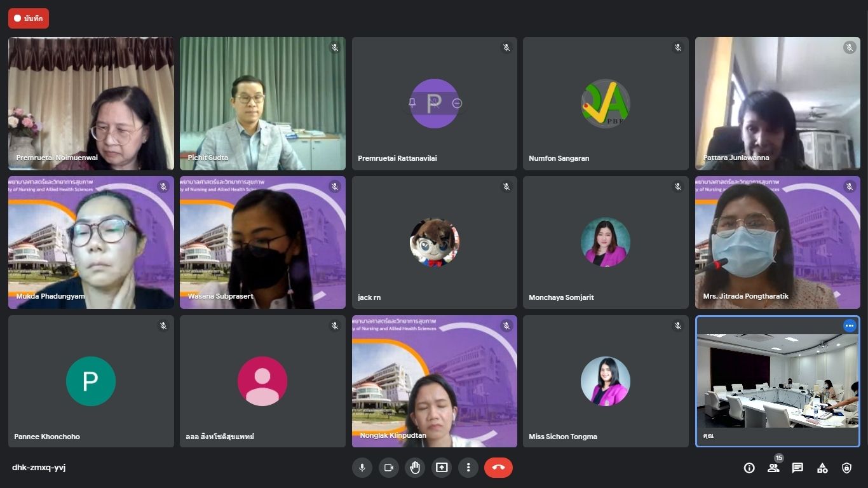Viewport: 868px width, 488px height.
Task: Start presenting your screen
Action: (x=442, y=468)
